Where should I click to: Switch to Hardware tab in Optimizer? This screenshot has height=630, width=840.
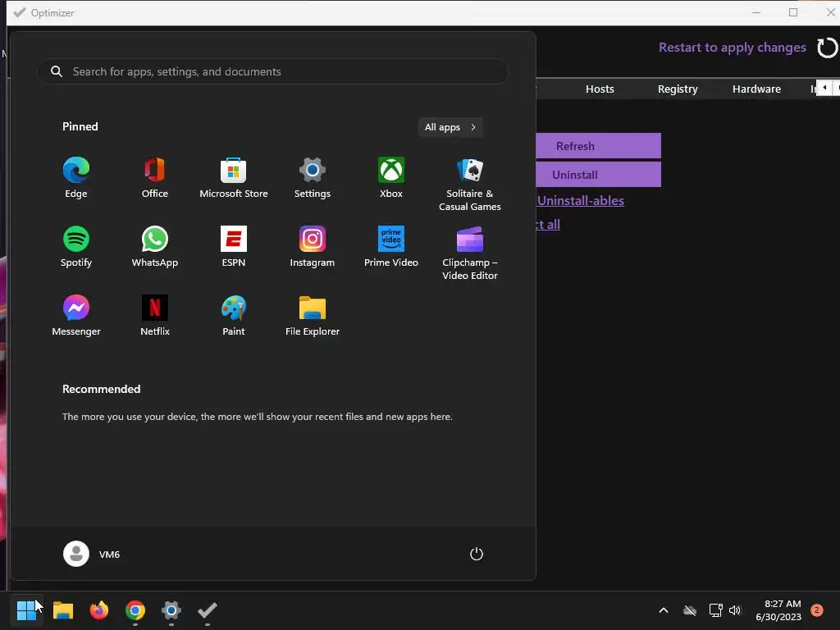(x=756, y=89)
